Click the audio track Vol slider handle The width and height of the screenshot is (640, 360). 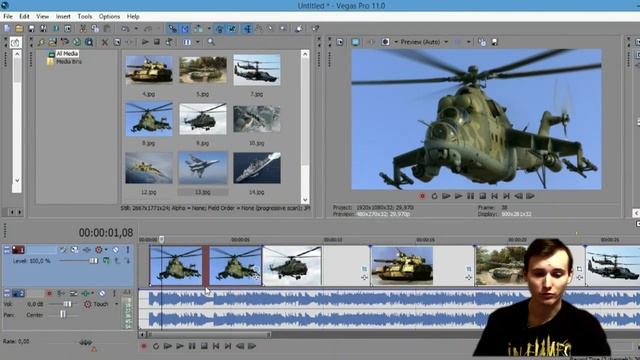click(67, 304)
